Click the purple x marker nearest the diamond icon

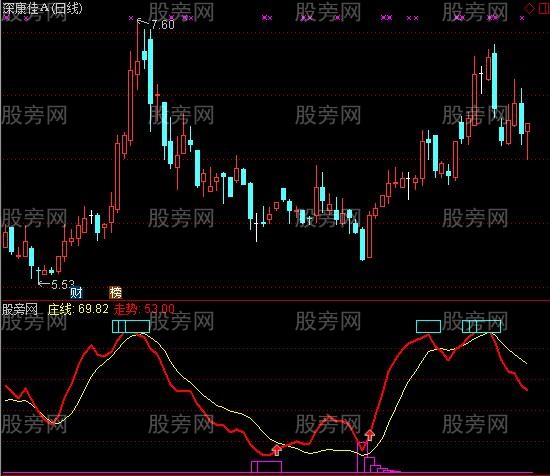point(522,18)
